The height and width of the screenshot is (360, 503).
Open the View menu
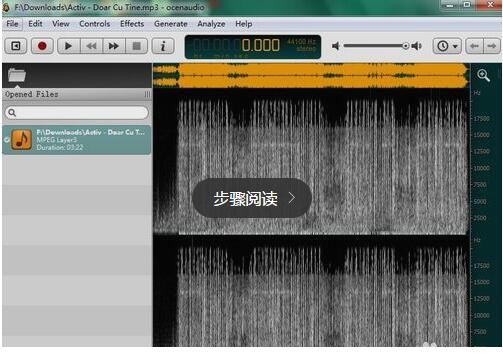(x=61, y=24)
